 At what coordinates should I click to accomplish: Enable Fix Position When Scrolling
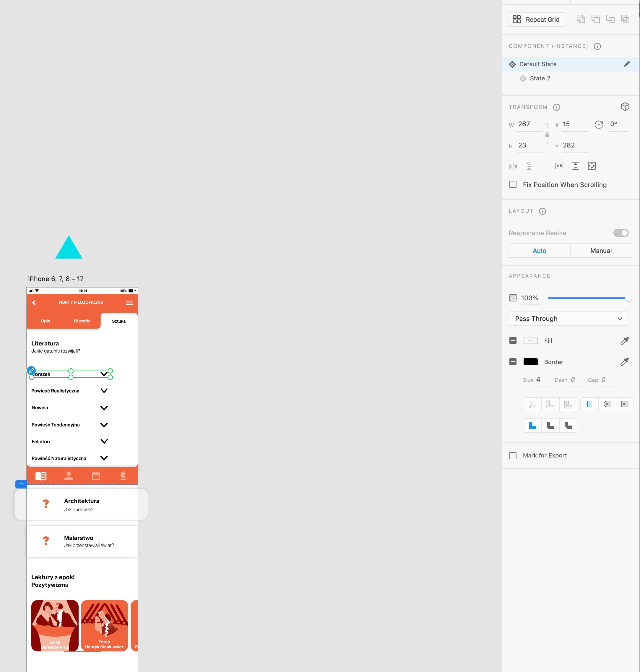coord(513,184)
